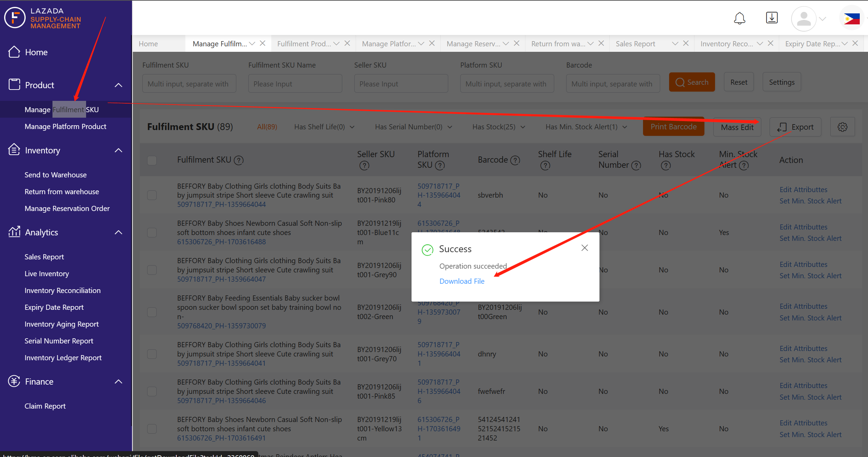
Task: Close the Sales Report tab
Action: click(686, 43)
